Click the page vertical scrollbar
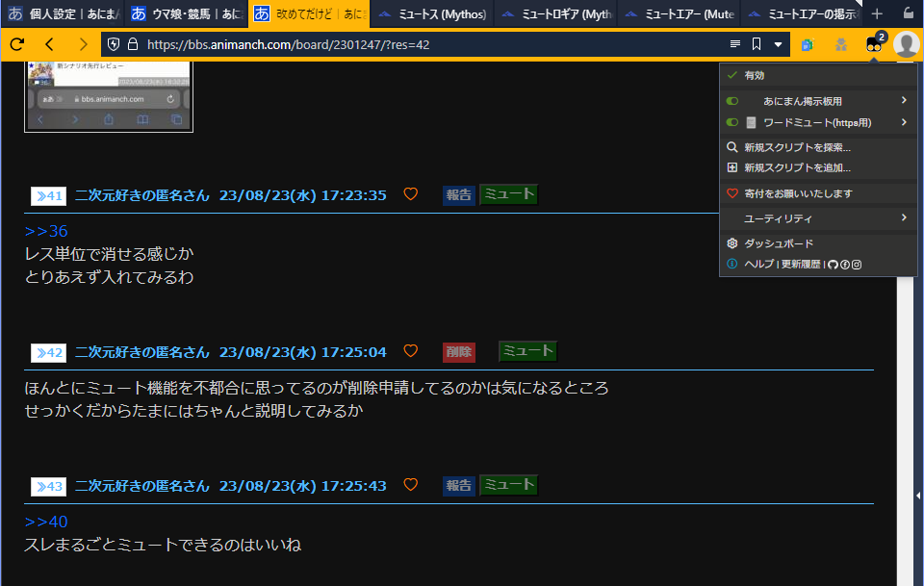The height and width of the screenshot is (586, 924). pos(905,430)
